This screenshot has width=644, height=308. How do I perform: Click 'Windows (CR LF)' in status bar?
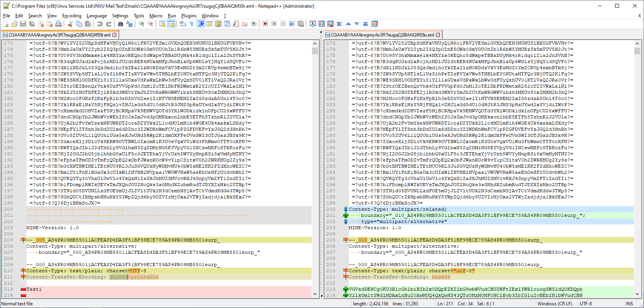[554, 304]
